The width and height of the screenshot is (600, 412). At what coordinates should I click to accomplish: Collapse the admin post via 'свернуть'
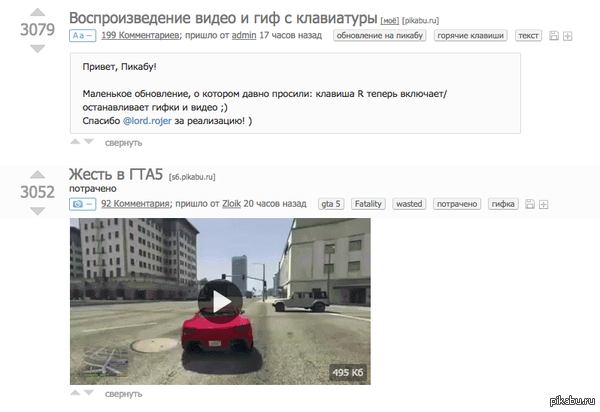(x=124, y=143)
